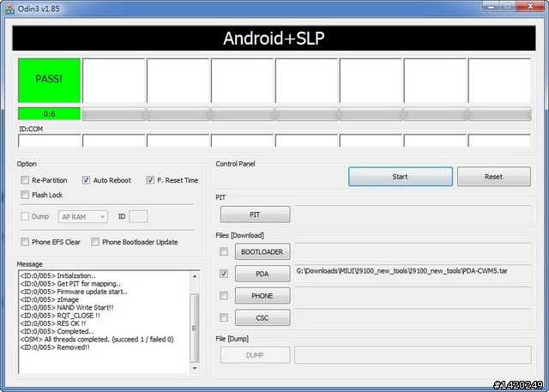Click the PDA file button
The width and height of the screenshot is (549, 392).
pyautogui.click(x=262, y=274)
